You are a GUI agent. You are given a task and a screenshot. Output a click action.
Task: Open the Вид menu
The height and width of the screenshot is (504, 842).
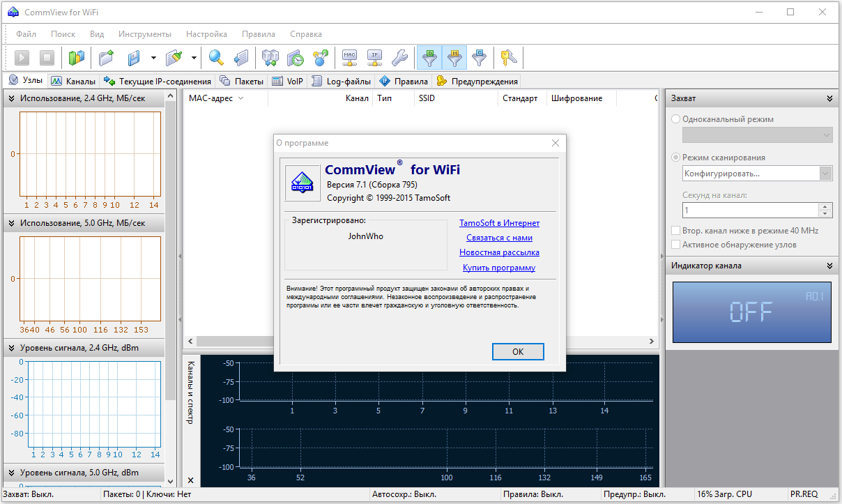click(x=97, y=33)
